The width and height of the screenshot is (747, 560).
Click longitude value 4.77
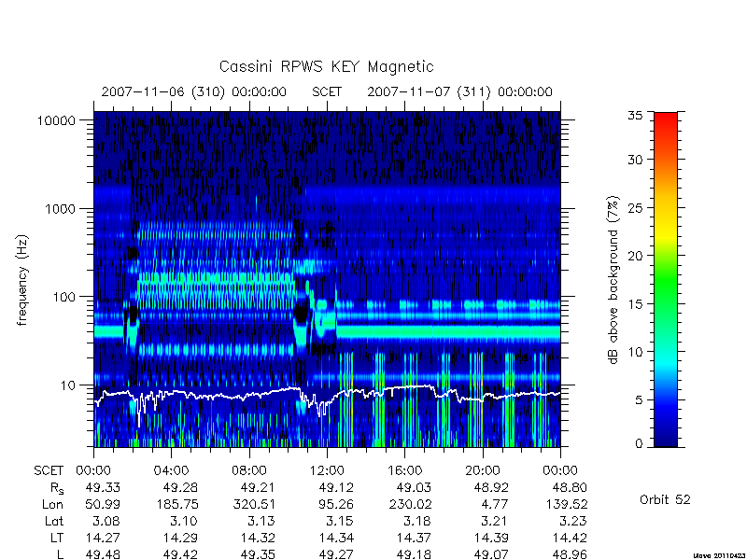click(496, 504)
